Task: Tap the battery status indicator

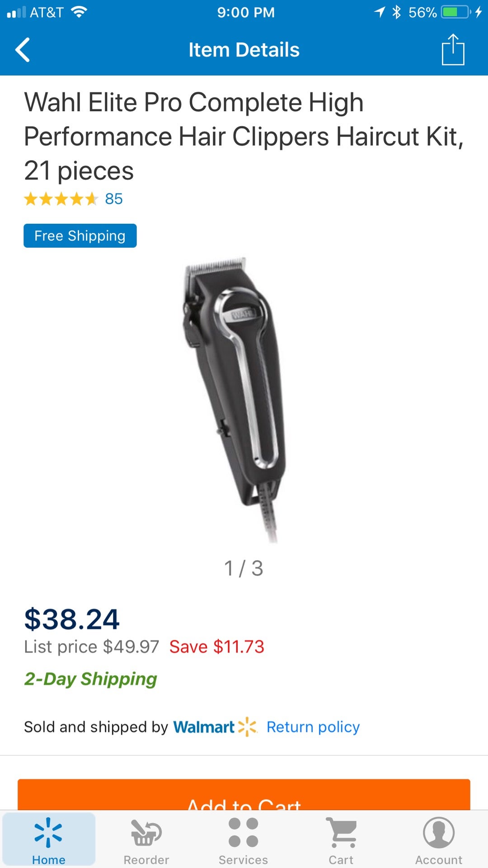Action: pos(456,12)
